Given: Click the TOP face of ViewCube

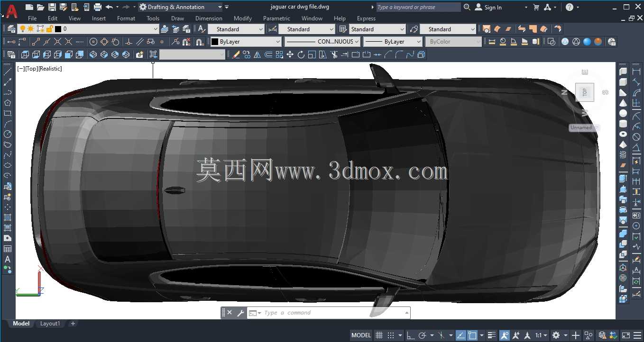Looking at the screenshot, I should coord(584,92).
